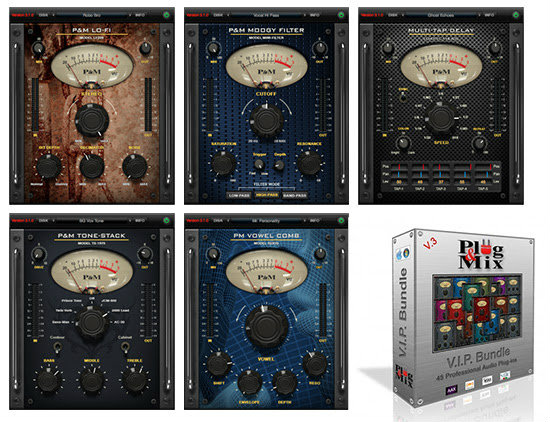Screen dimensions: 550x422
Task: Open the preset dropdown on Vowel Comb
Action: [x=267, y=221]
